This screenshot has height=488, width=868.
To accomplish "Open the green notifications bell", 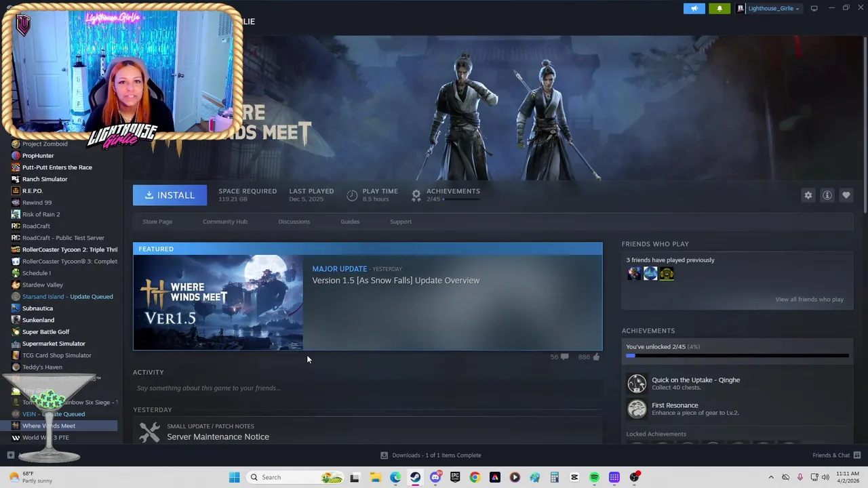I will click(x=719, y=8).
